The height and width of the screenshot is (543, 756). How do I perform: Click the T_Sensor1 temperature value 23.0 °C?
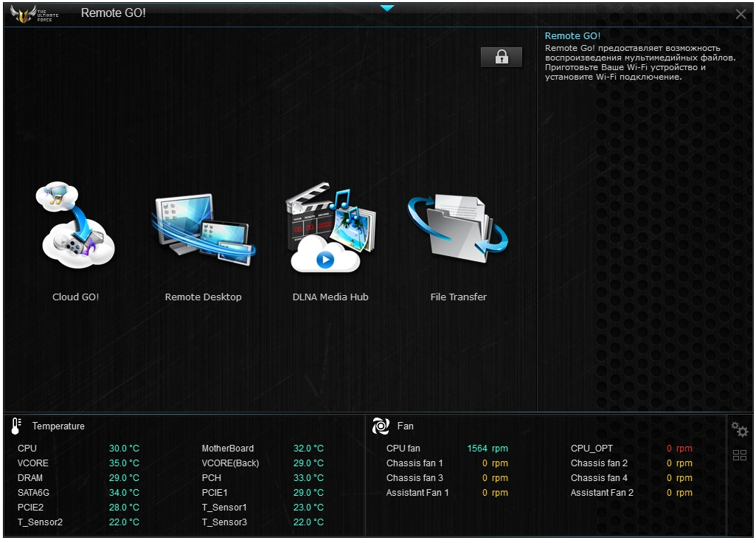[x=308, y=508]
